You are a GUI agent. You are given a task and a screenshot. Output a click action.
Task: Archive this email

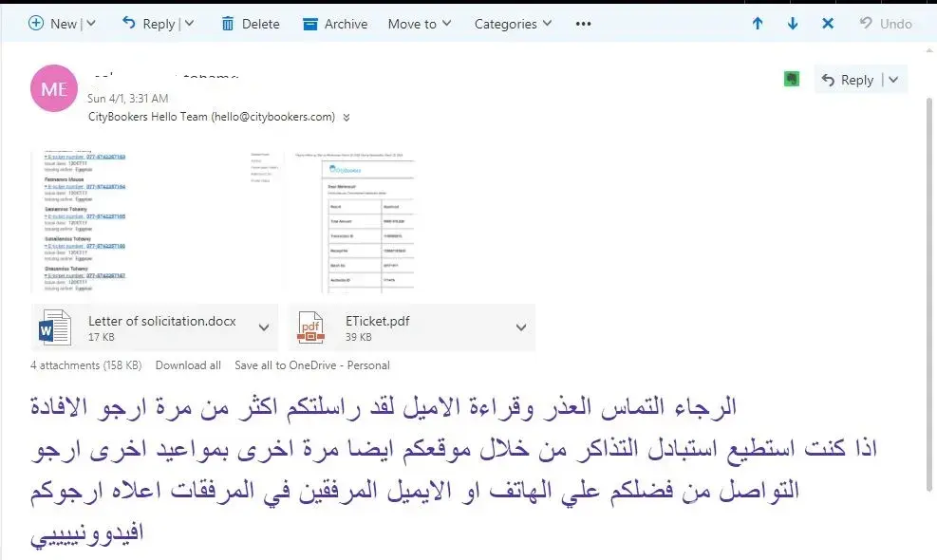coord(335,24)
